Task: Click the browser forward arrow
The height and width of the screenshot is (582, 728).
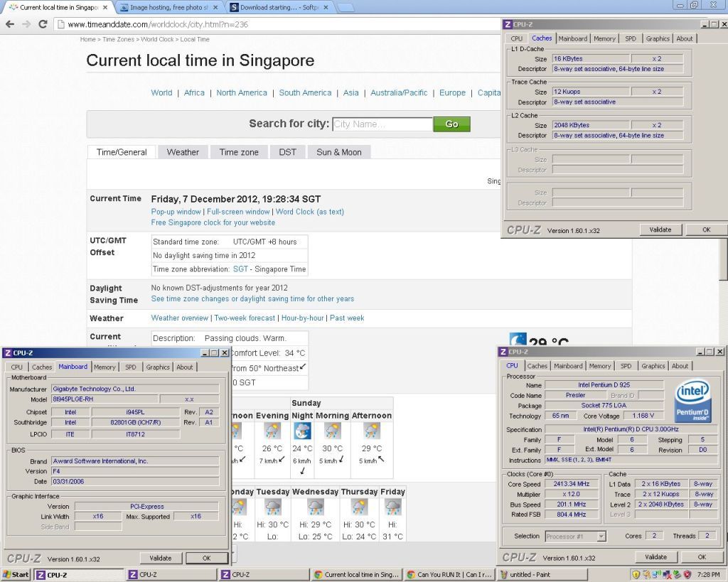Action: pos(26,24)
